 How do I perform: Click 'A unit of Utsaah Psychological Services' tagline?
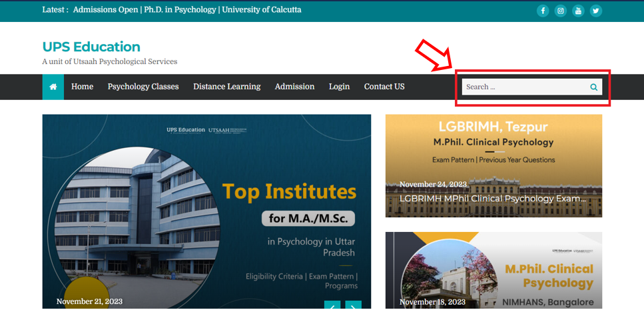pos(110,61)
